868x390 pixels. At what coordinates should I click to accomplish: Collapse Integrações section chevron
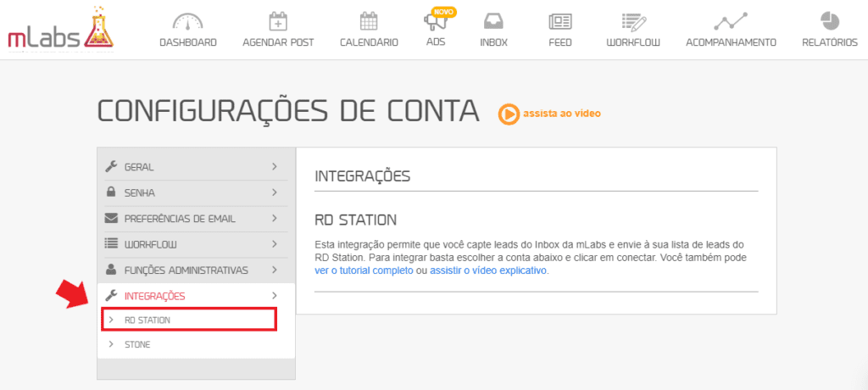pos(274,295)
